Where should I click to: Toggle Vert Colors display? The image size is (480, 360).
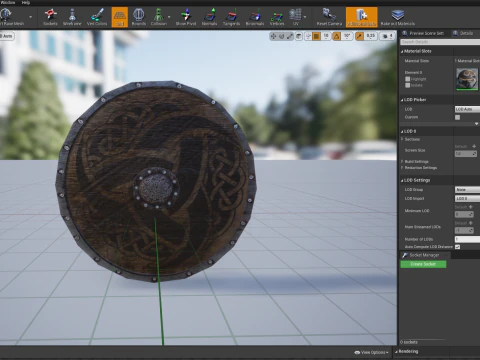click(x=97, y=17)
